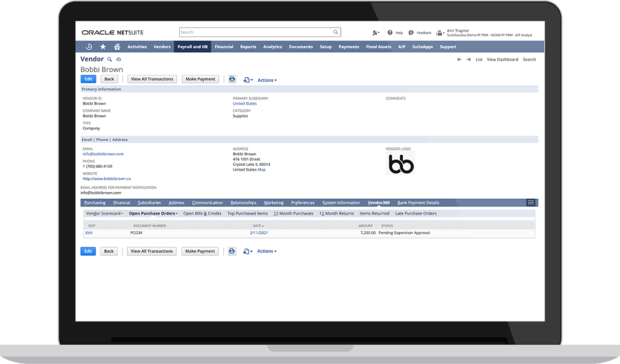Click the top View All Transactions button
The width and height of the screenshot is (620, 364).
pos(152,79)
